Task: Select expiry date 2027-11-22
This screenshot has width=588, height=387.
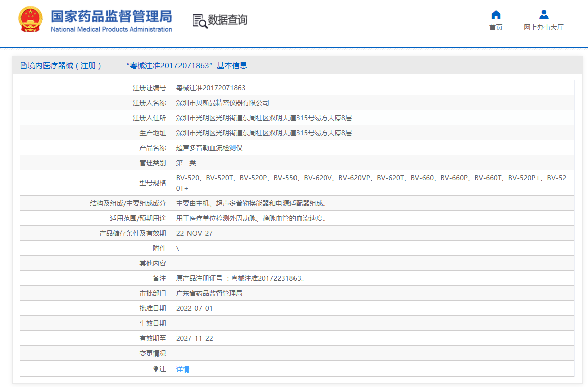Action: pos(195,338)
